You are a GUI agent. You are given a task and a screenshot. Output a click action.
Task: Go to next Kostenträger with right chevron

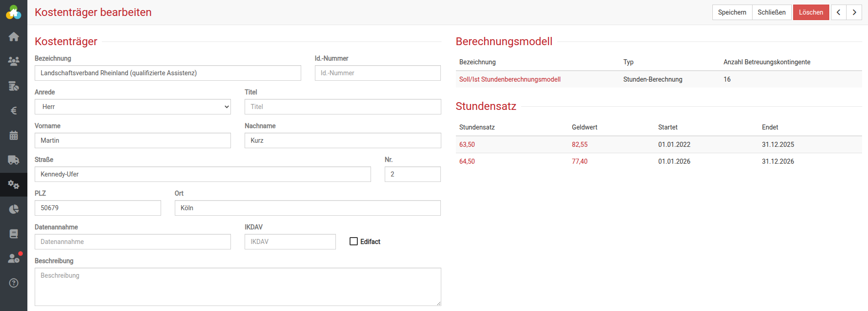854,12
